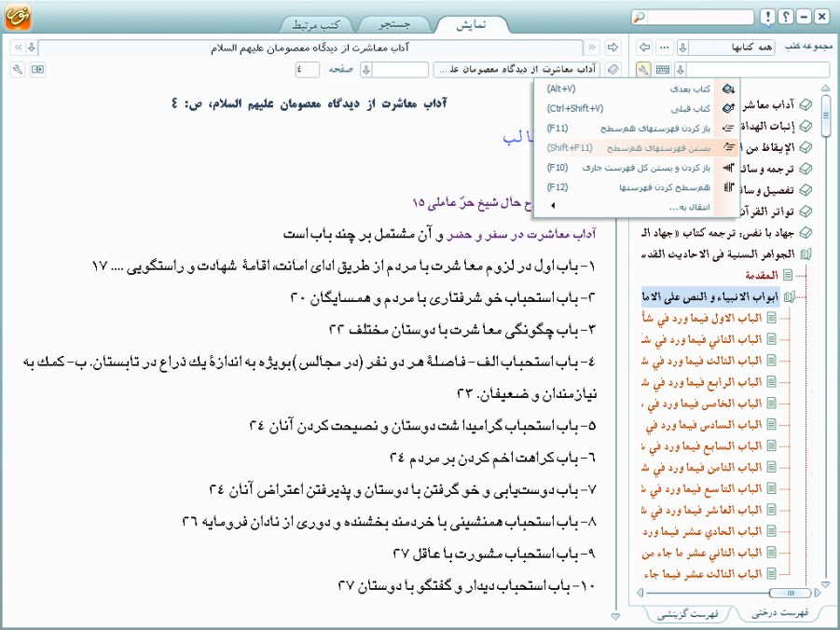Screen dimensions: 840x630
Task: Select tree item المقدمة
Action: coord(762,275)
